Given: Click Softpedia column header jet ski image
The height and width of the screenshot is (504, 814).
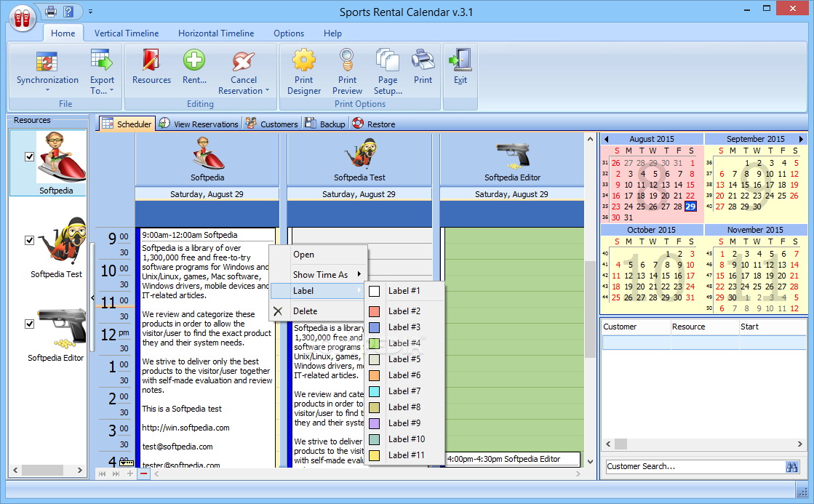Looking at the screenshot, I should click(x=207, y=153).
